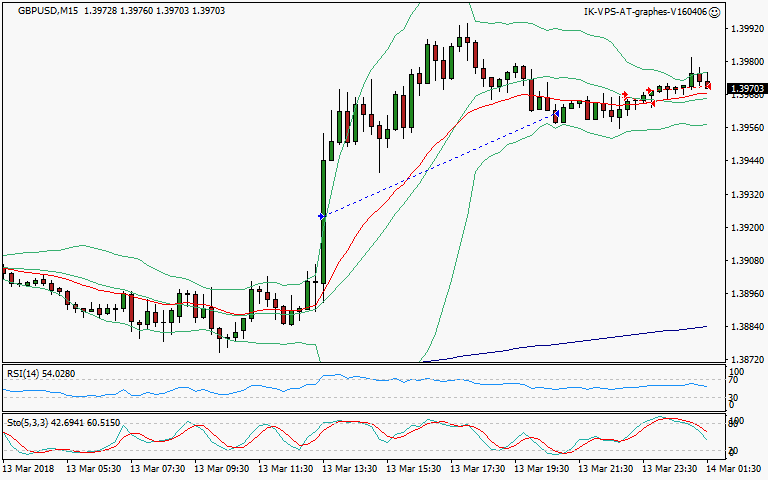Select the blue dashed trade line
The height and width of the screenshot is (480, 768).
pyautogui.click(x=438, y=166)
